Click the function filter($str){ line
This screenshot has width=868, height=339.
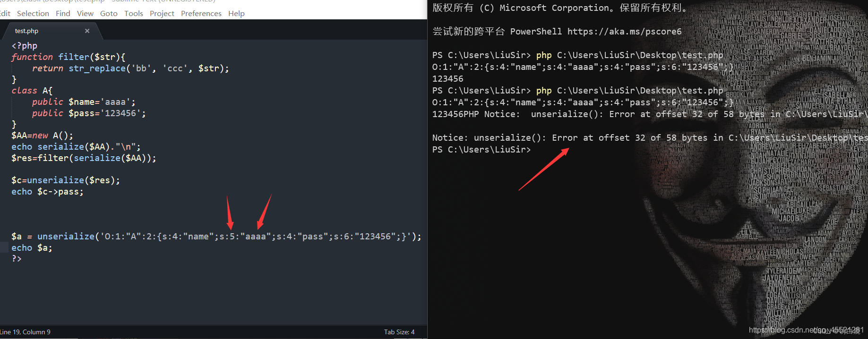(x=69, y=57)
